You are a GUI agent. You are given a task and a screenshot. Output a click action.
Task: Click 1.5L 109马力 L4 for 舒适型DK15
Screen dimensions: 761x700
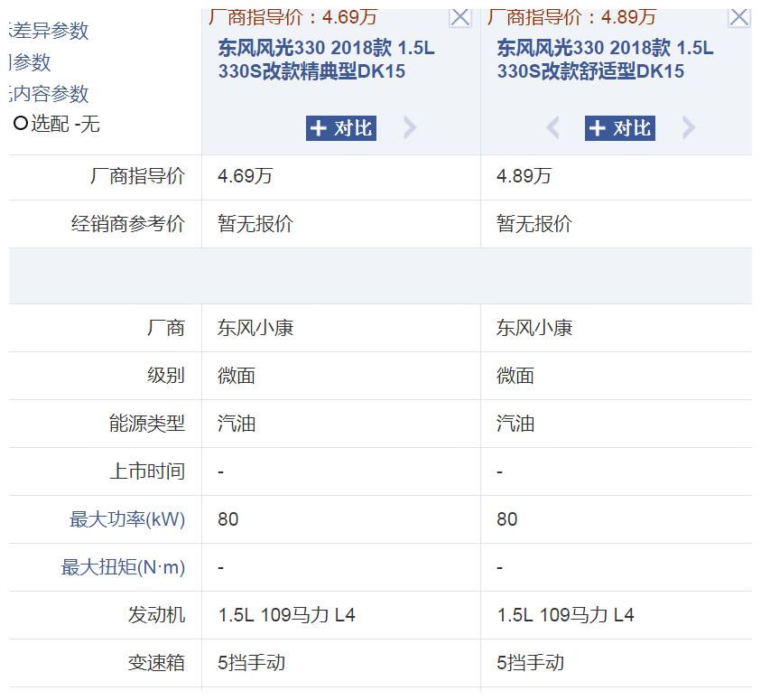point(565,615)
